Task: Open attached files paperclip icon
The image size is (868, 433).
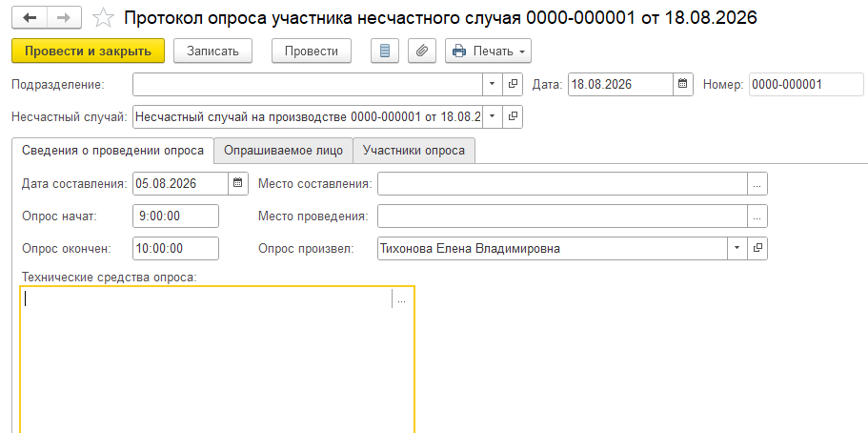Action: [x=422, y=51]
